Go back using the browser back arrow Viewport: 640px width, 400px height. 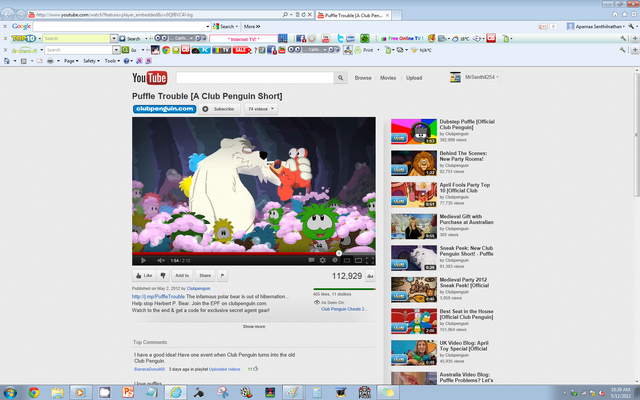click(8, 15)
